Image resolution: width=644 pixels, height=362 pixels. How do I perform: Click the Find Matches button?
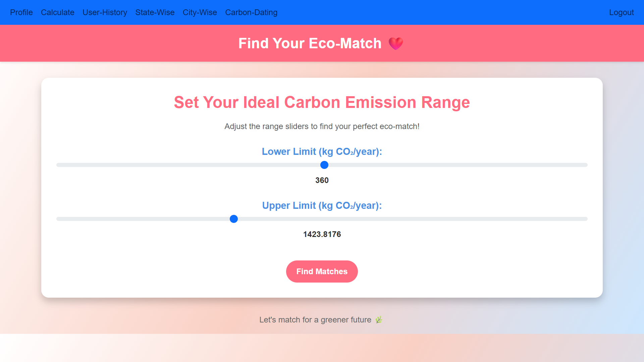[322, 271]
